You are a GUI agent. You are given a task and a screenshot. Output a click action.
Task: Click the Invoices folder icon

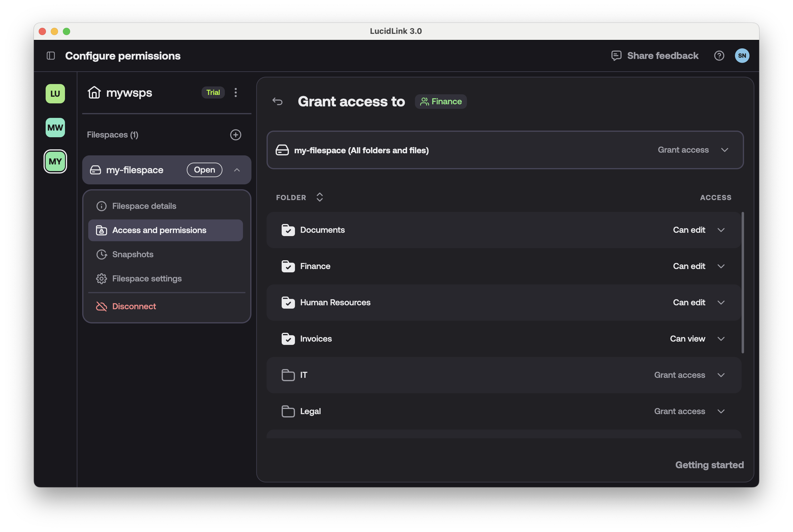point(288,339)
